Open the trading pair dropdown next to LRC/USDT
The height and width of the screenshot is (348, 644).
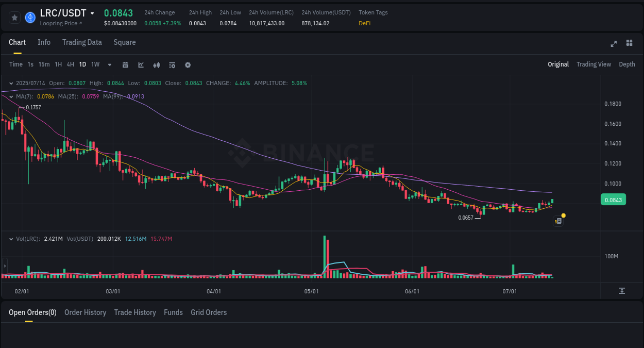(x=92, y=13)
